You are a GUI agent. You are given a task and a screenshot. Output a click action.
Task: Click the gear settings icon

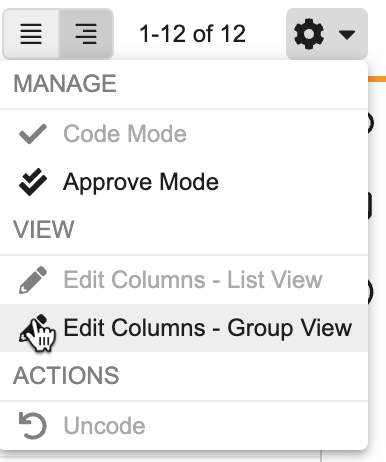309,34
